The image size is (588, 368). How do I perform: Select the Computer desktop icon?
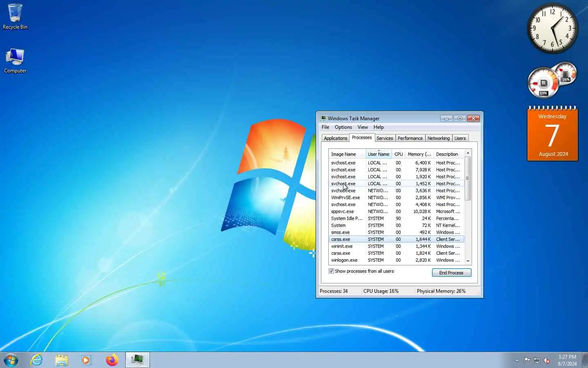coord(15,61)
